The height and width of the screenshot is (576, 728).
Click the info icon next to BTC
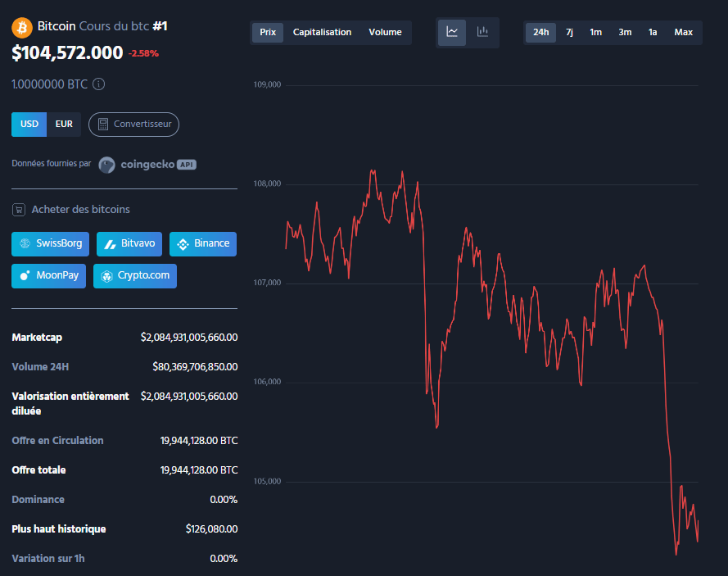click(97, 84)
